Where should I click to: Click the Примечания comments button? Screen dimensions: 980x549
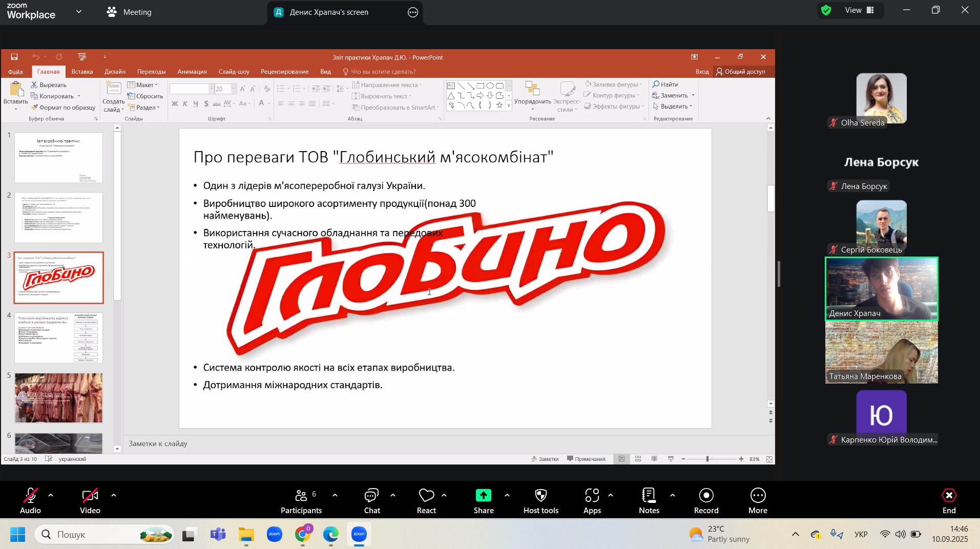[x=586, y=459]
